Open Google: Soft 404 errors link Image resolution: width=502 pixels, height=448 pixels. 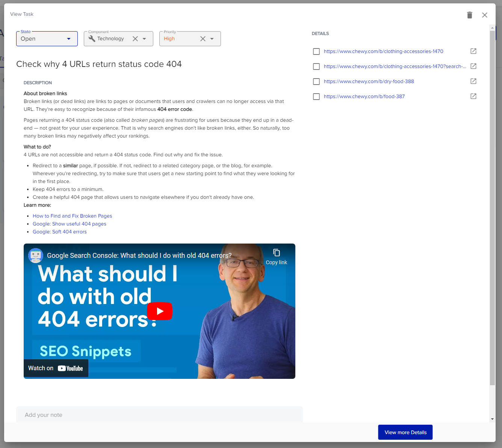point(60,232)
